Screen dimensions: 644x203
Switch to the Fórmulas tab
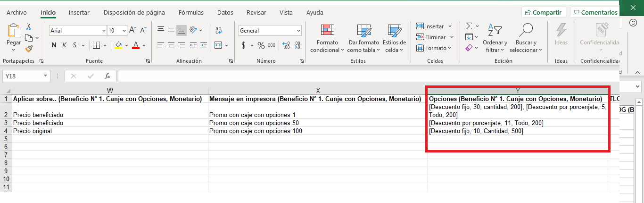pos(191,13)
